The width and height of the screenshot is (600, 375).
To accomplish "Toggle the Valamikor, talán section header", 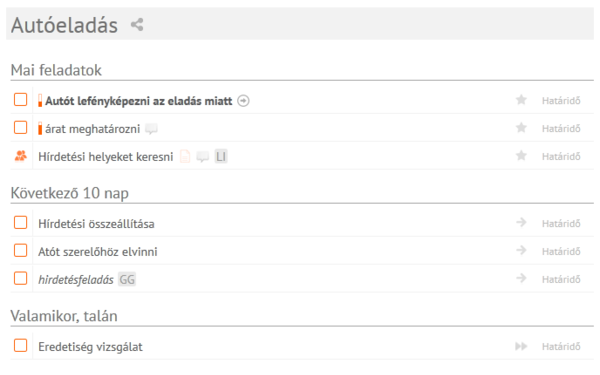I will 64,316.
